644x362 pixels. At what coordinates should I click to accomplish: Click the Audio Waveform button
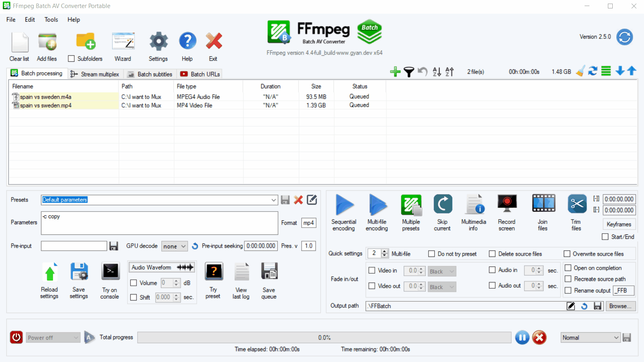coord(162,267)
